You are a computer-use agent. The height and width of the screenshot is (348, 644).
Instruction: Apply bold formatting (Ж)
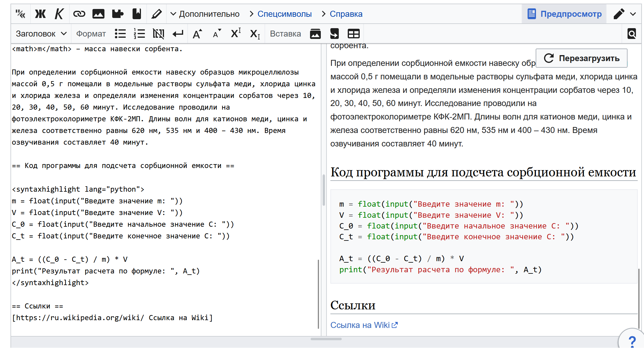tap(40, 14)
